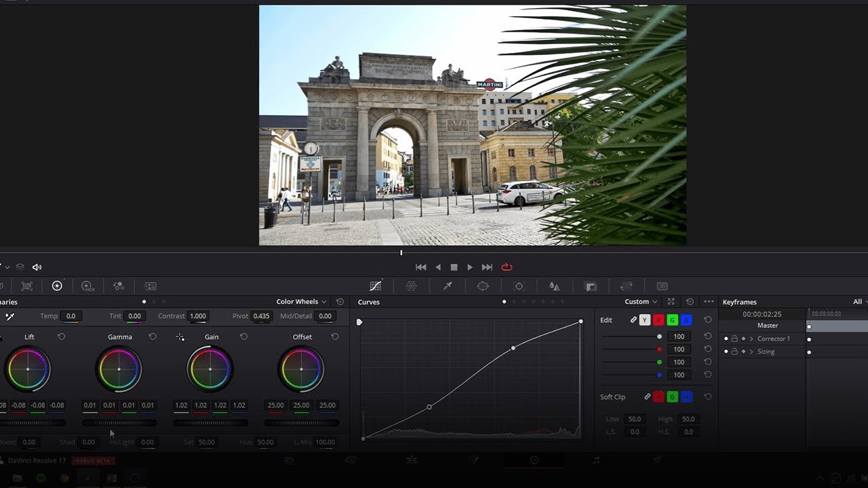Toggle the Edit curves channel link

(x=633, y=320)
